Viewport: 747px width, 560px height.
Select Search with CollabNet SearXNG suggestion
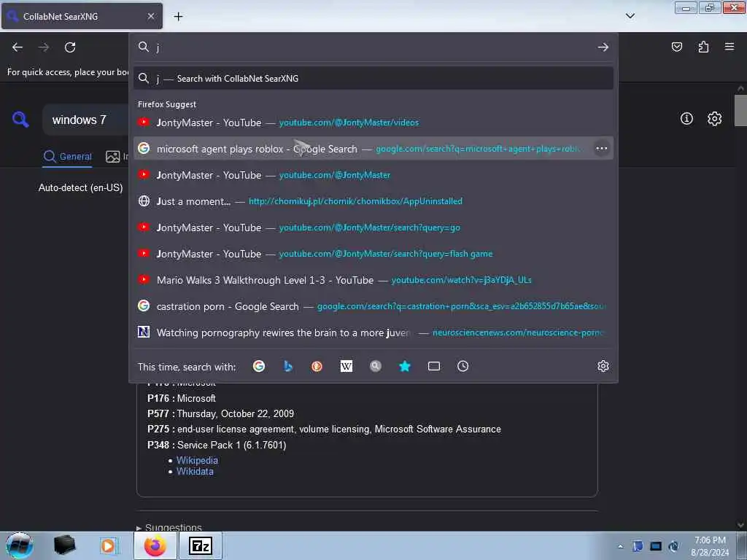pyautogui.click(x=373, y=79)
